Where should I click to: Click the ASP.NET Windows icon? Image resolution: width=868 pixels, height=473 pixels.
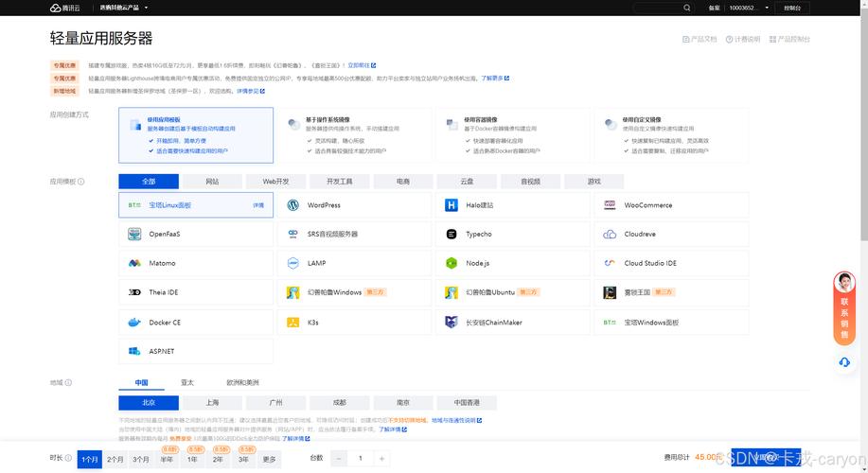click(x=134, y=351)
